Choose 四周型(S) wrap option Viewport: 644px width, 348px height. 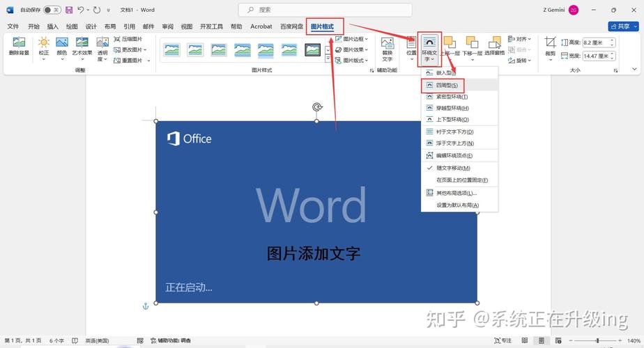pos(459,85)
